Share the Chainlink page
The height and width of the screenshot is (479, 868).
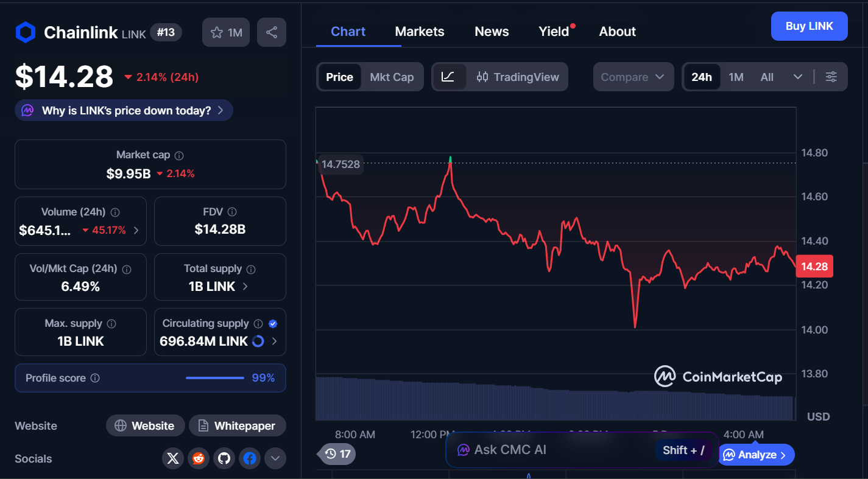272,32
